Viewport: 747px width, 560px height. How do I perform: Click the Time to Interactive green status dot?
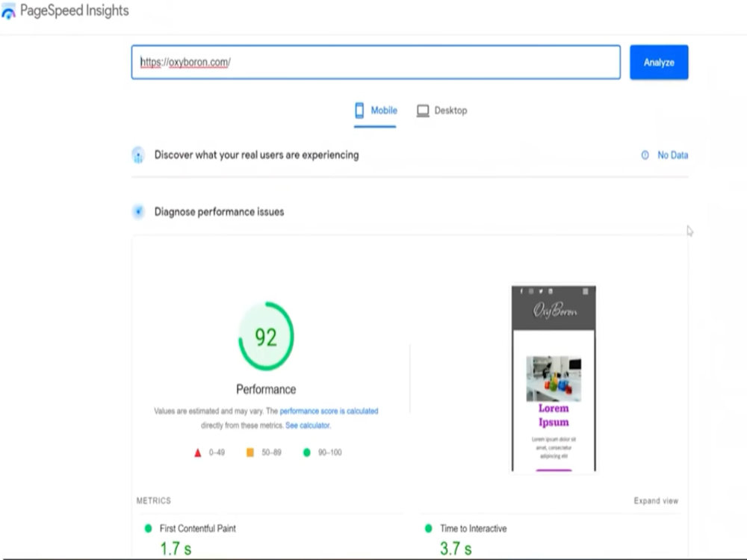[428, 529]
